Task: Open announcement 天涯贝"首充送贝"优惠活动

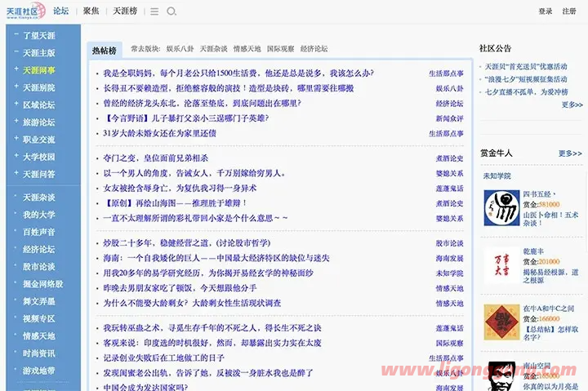Action: click(526, 67)
